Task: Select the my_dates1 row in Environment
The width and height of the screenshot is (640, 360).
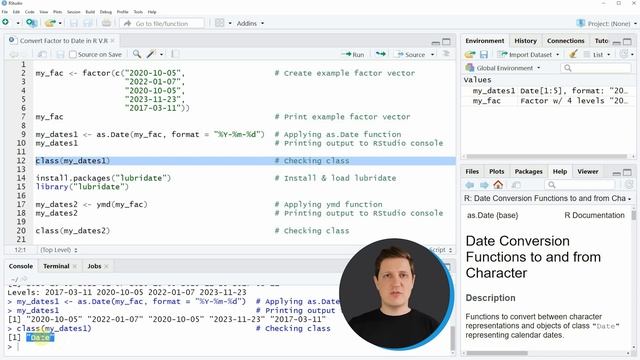Action: [x=548, y=91]
